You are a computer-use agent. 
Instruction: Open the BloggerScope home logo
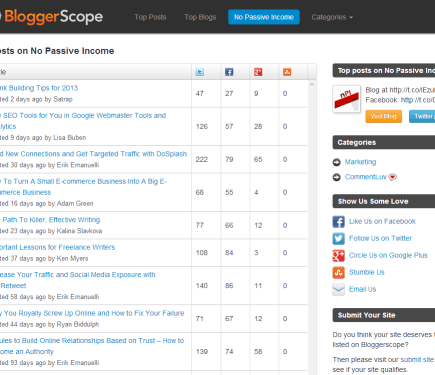click(x=51, y=17)
